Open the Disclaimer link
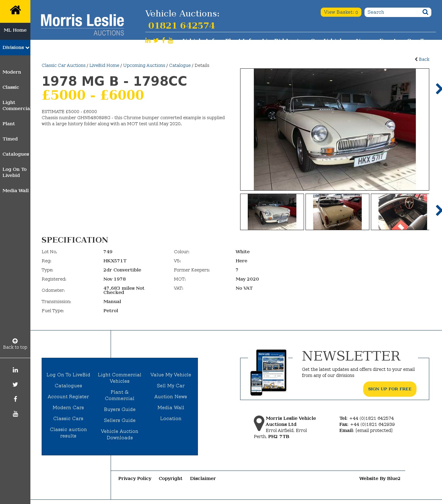Screen dimensions: 442x504 pyautogui.click(x=203, y=478)
